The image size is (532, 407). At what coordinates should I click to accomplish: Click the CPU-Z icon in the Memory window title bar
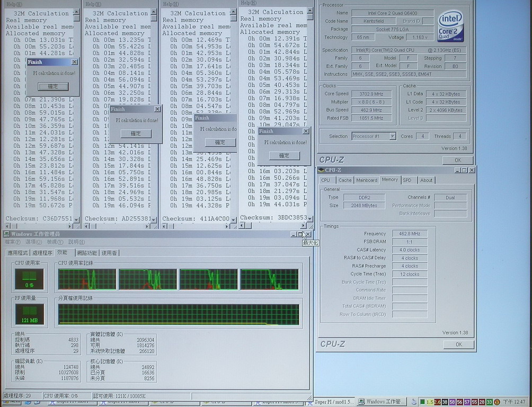tap(321, 170)
